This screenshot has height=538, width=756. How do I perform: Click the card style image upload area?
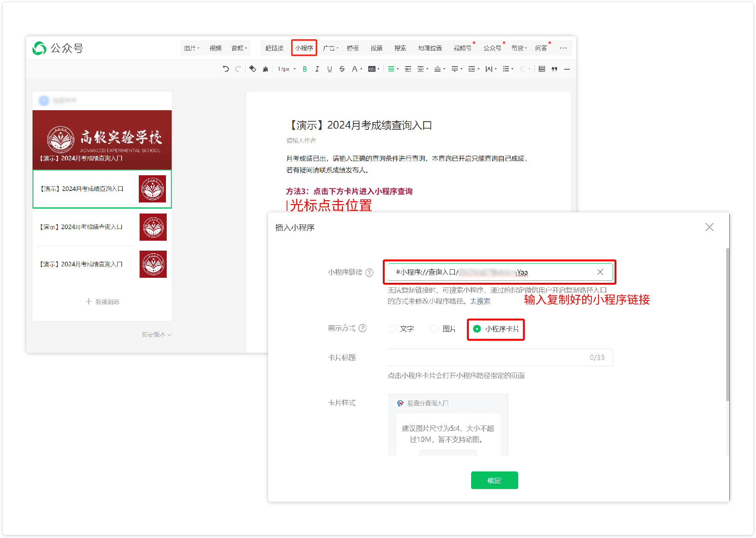pyautogui.click(x=448, y=434)
